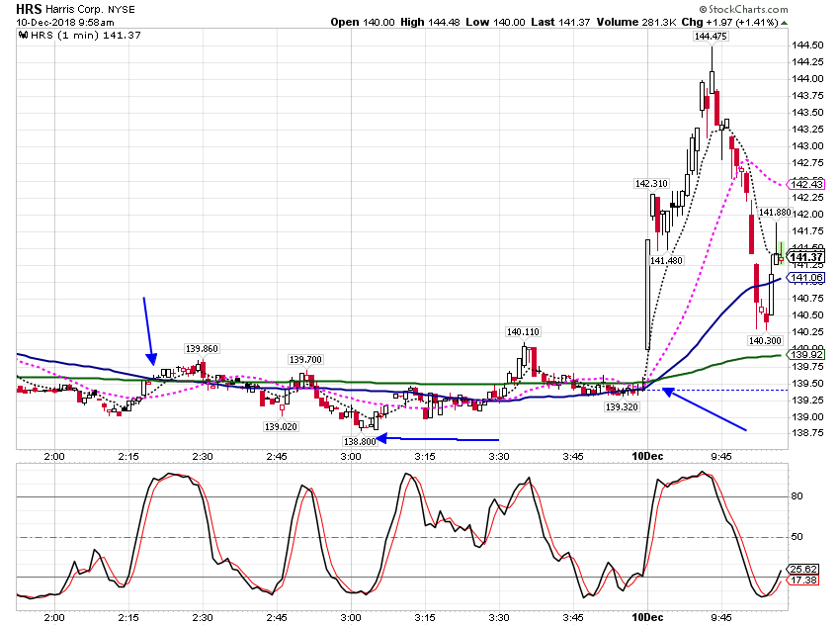
Task: Click the green up-triangle next to Chg
Action: [x=785, y=23]
